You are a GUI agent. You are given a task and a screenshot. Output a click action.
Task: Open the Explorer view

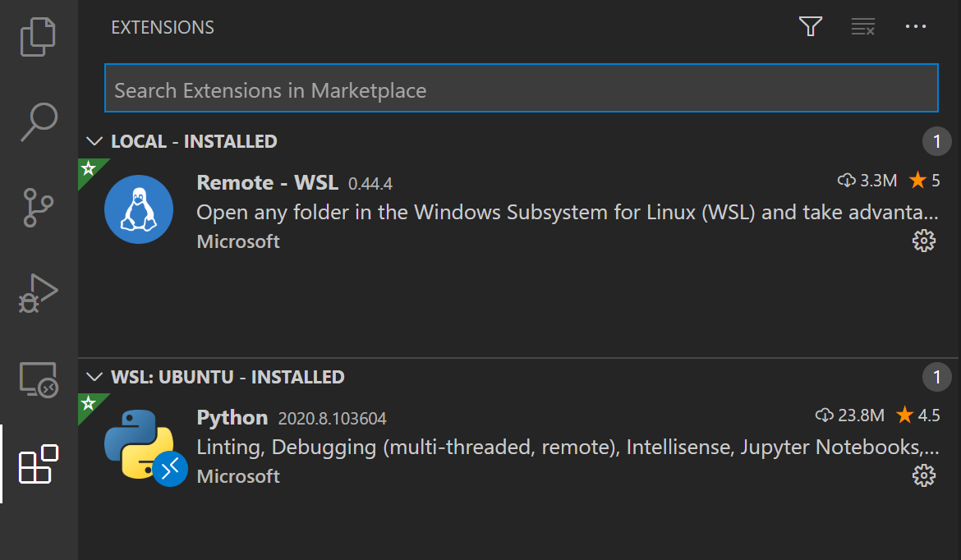point(38,36)
